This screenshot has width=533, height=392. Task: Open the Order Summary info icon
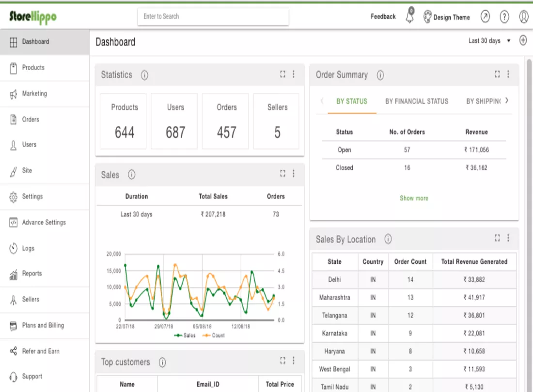click(x=380, y=75)
